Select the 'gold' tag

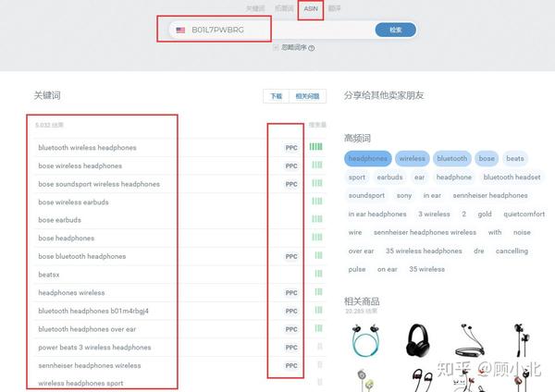pyautogui.click(x=485, y=214)
